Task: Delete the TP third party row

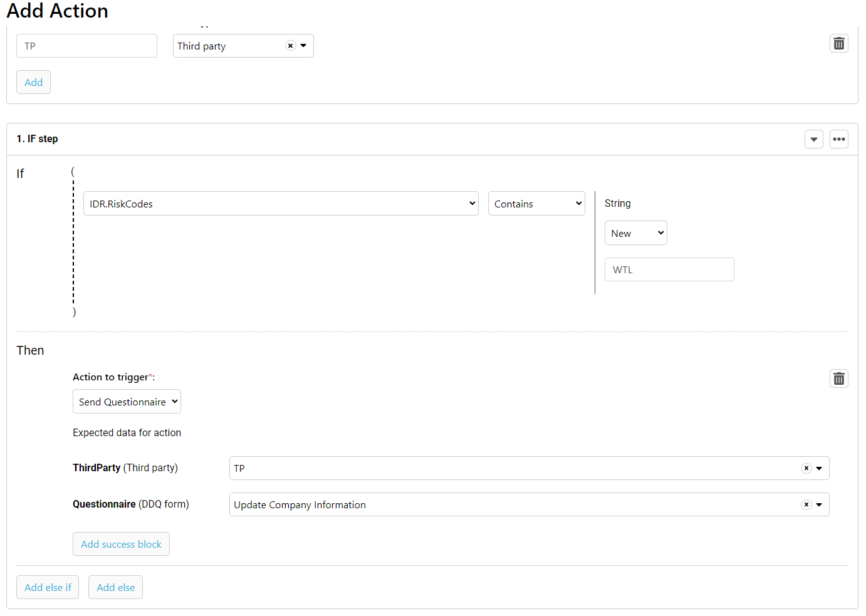Action: tap(838, 43)
